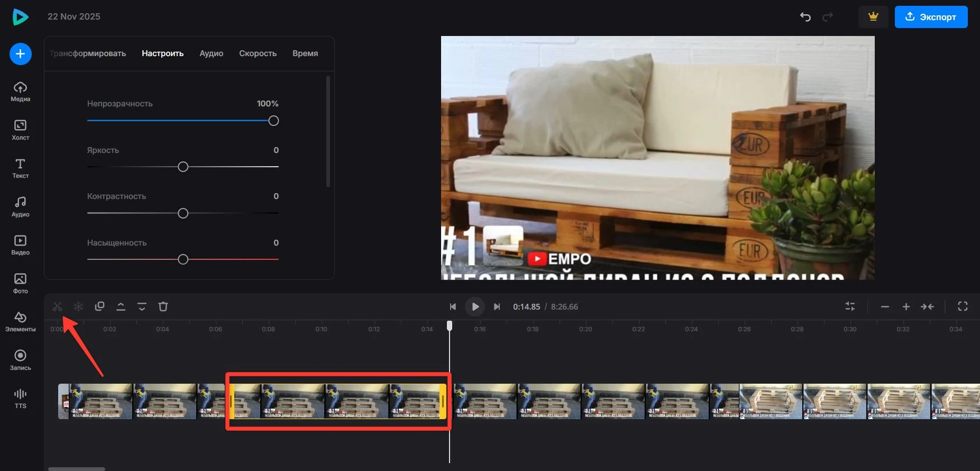Switch to the Время tab
The height and width of the screenshot is (471, 980).
305,53
